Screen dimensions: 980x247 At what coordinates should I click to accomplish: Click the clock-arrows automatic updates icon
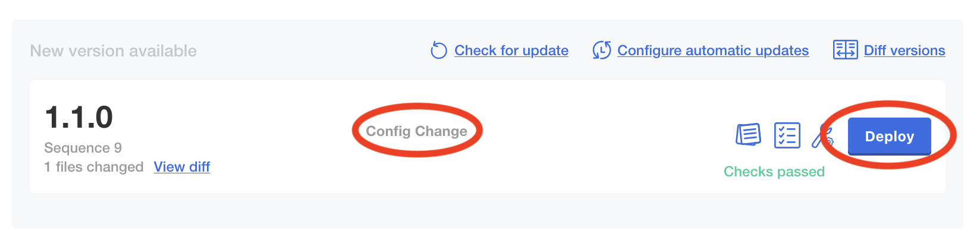point(601,50)
